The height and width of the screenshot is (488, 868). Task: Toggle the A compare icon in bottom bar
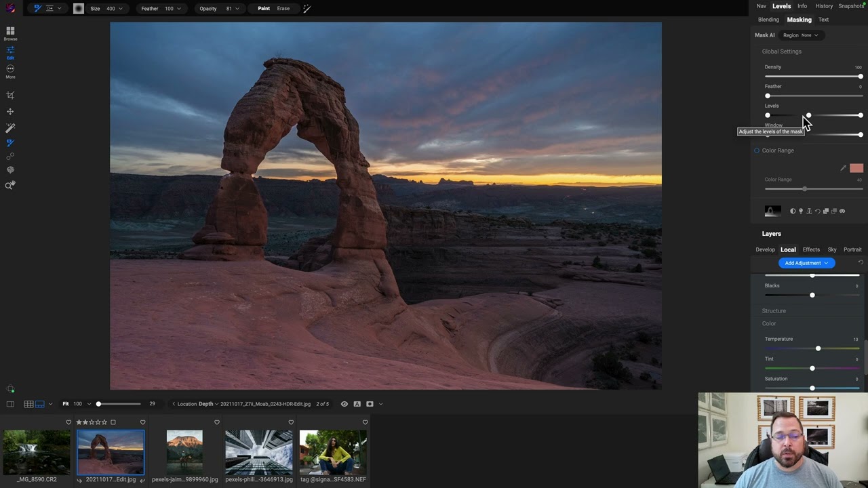tap(357, 404)
